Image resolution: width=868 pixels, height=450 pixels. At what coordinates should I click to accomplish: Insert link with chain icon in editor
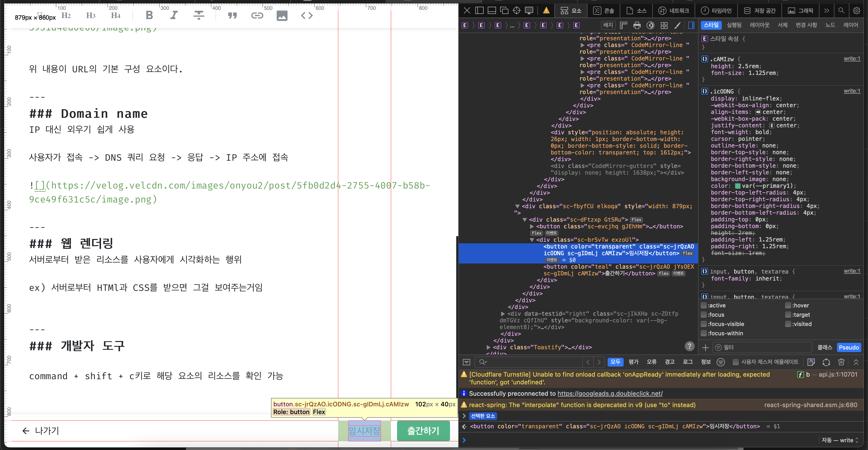pos(257,15)
